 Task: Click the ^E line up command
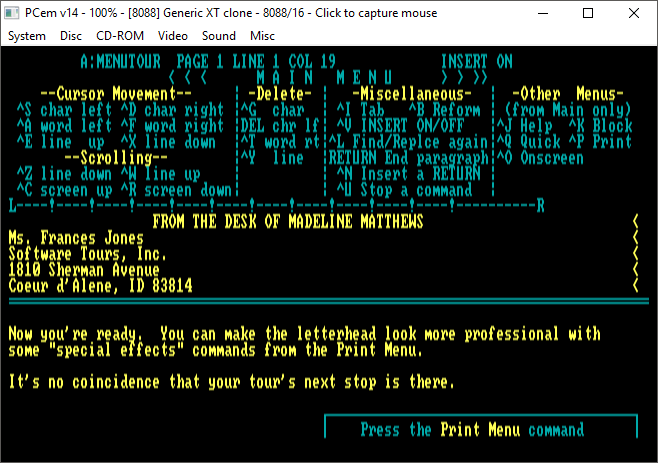point(60,142)
